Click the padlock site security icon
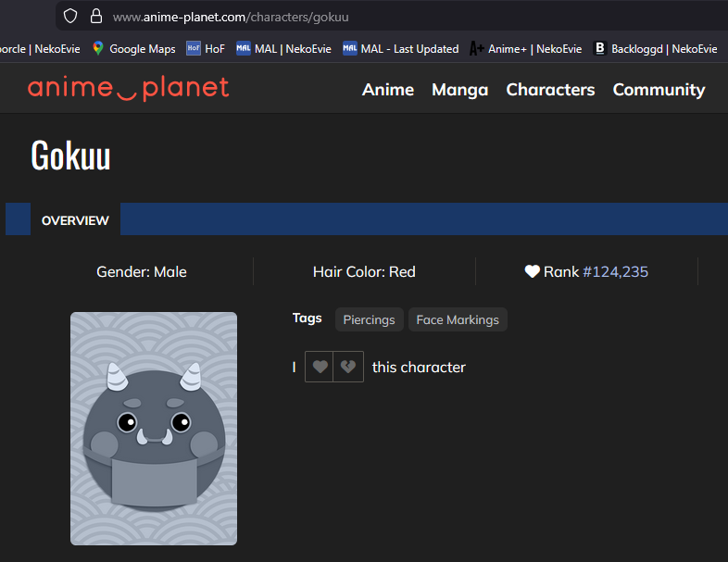The image size is (728, 562). pos(96,17)
